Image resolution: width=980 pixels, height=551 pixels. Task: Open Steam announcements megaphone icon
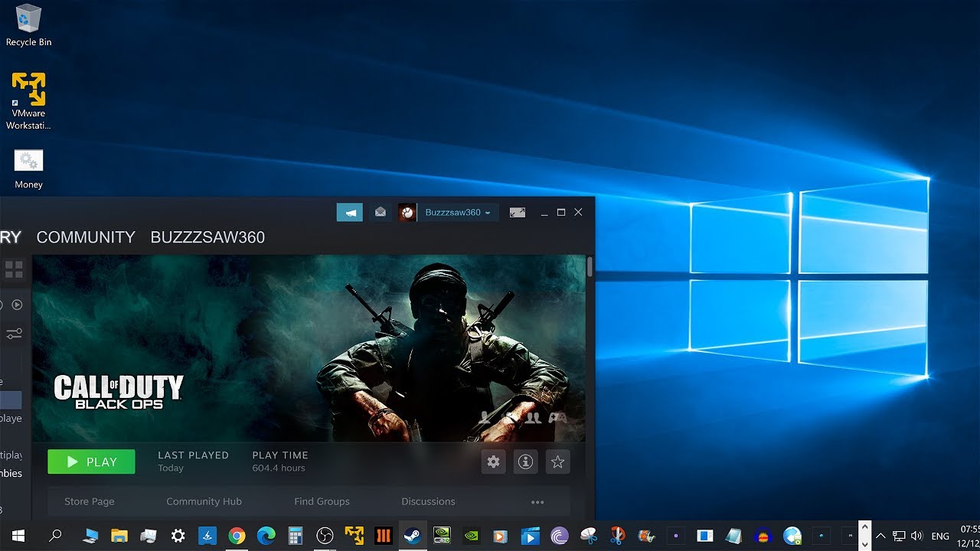(350, 212)
